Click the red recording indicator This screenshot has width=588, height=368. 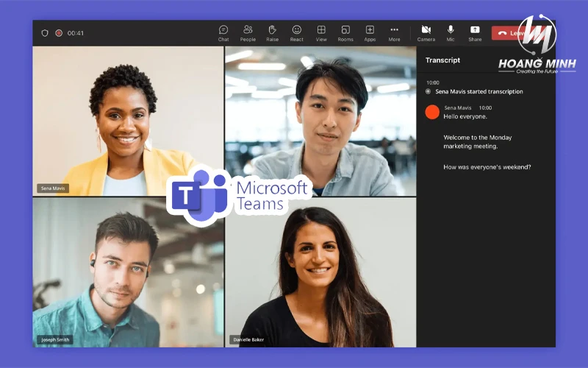point(59,33)
